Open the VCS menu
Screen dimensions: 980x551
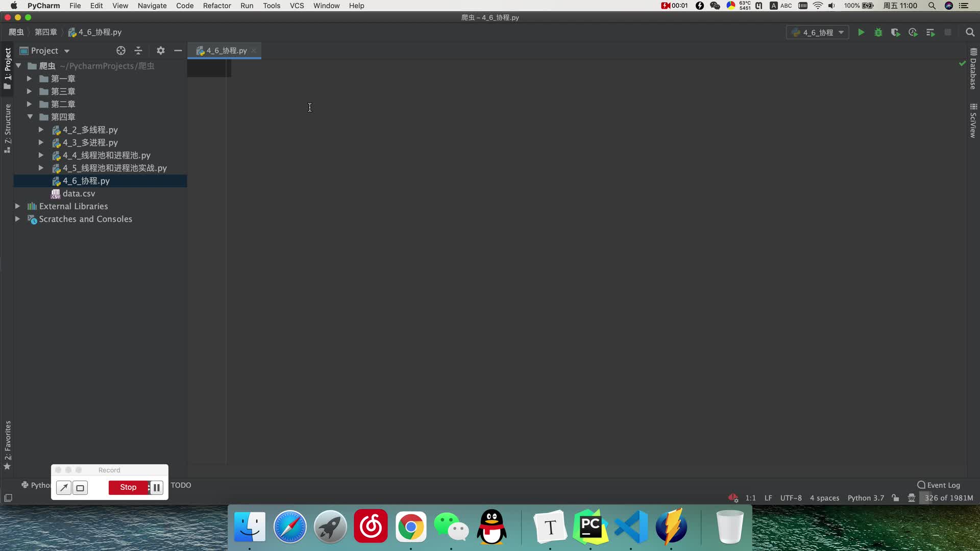297,6
